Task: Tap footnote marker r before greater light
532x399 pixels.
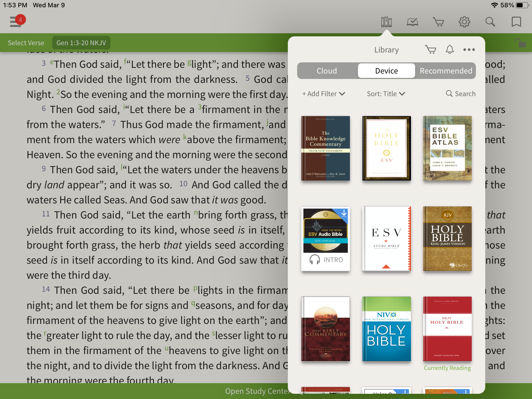Action: [x=45, y=333]
